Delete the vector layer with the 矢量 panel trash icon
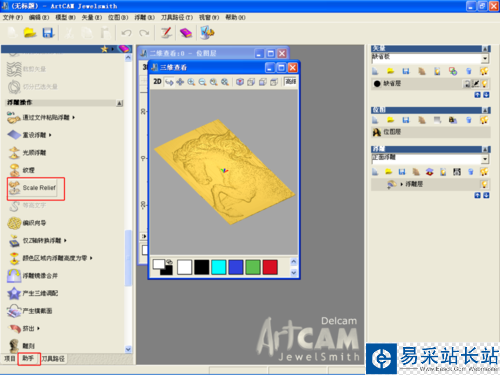The width and height of the screenshot is (500, 375). (x=469, y=71)
